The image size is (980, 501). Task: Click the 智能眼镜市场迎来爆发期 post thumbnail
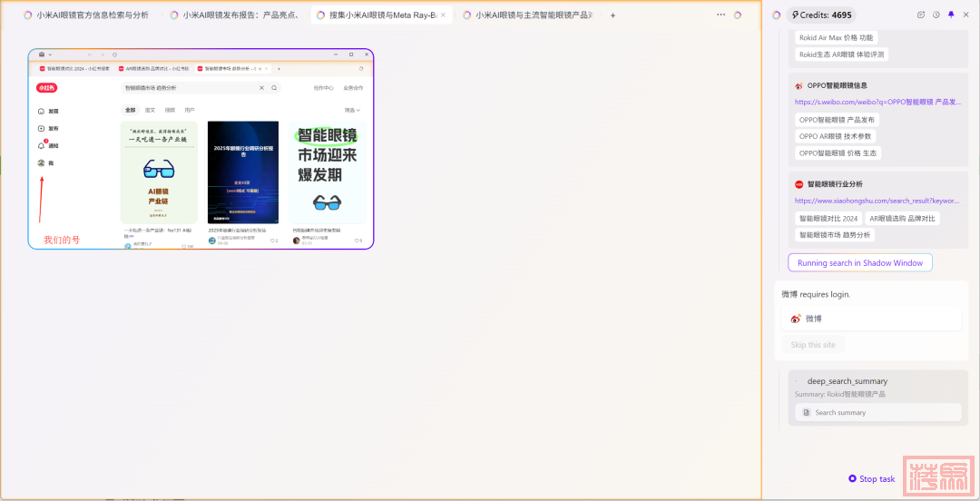click(x=328, y=172)
